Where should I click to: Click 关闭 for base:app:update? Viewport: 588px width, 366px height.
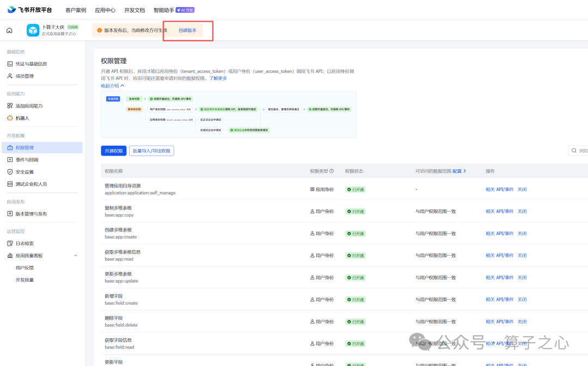[x=522, y=277]
